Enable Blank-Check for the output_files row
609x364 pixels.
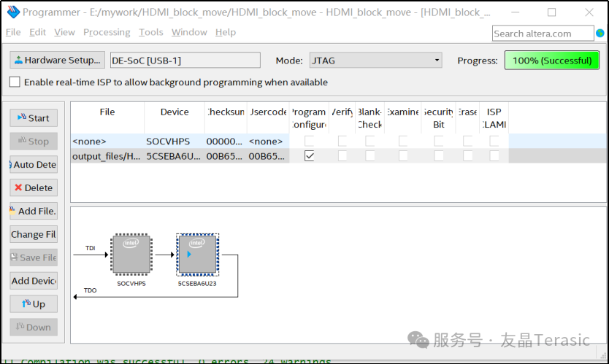(x=369, y=156)
